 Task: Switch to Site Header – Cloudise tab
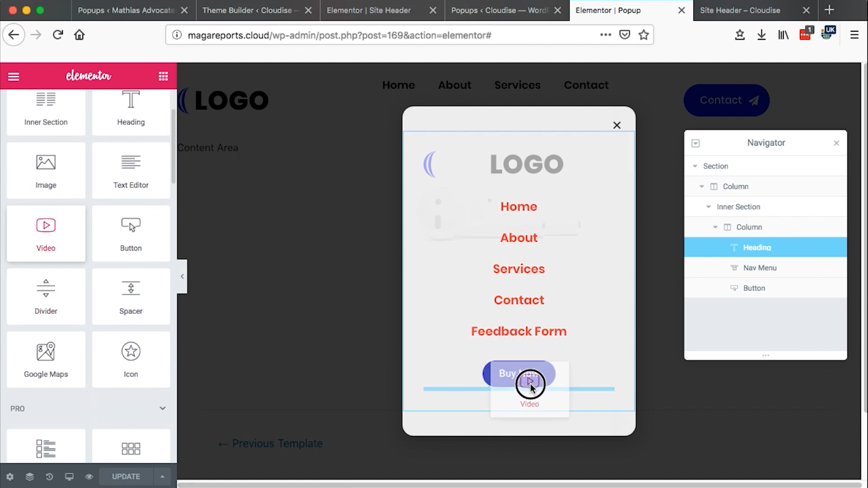click(x=740, y=10)
